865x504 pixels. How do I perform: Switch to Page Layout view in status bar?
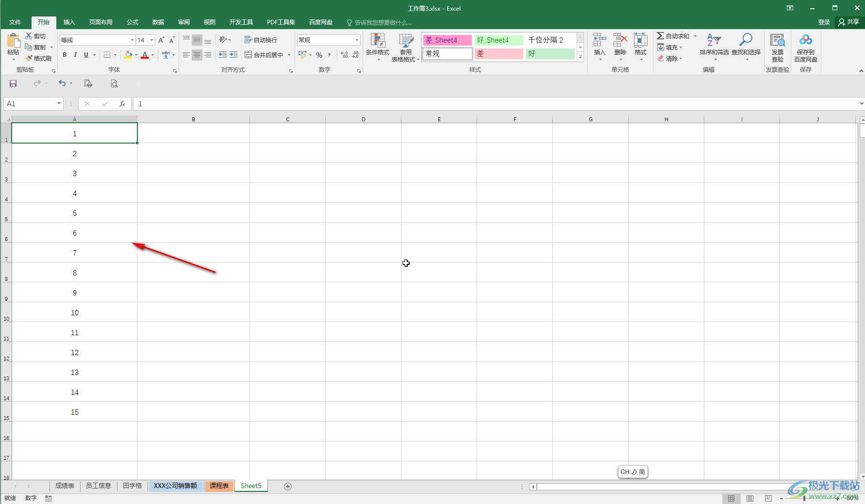coord(750,498)
